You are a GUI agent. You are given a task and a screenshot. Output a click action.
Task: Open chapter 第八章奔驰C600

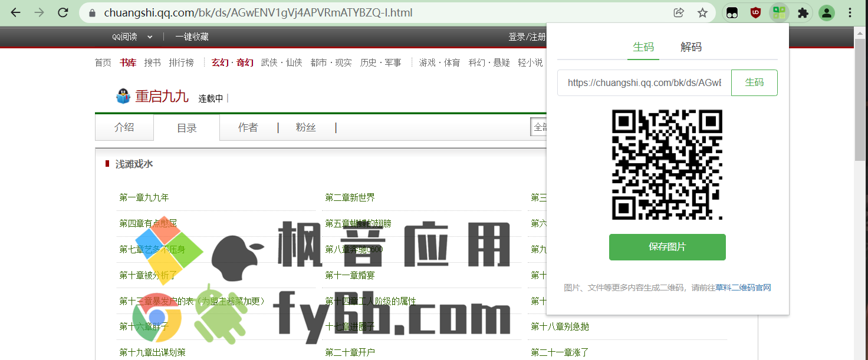pos(354,249)
